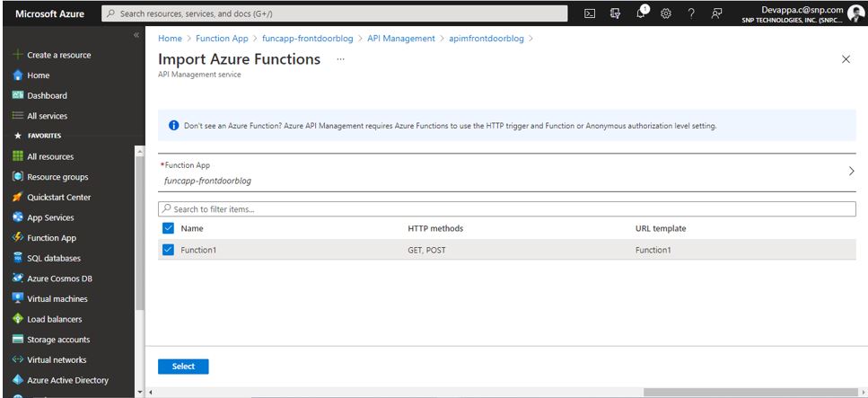The image size is (868, 398).
Task: Open Azure Cosmos DB in the sidebar
Action: (60, 279)
